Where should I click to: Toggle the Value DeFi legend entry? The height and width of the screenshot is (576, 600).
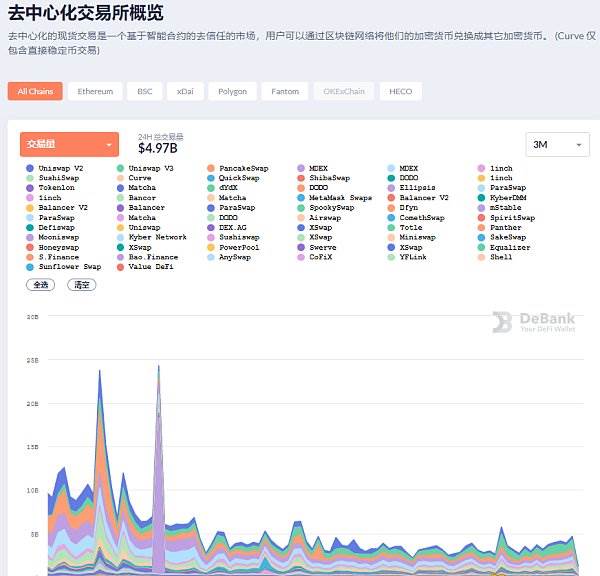click(145, 267)
